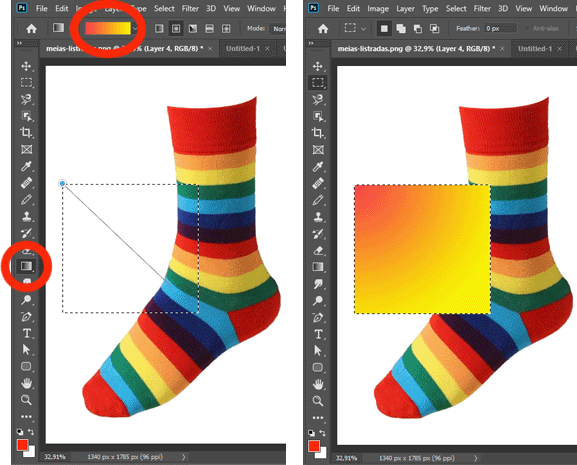Close meias-listradas.png tab in right window

[502, 49]
